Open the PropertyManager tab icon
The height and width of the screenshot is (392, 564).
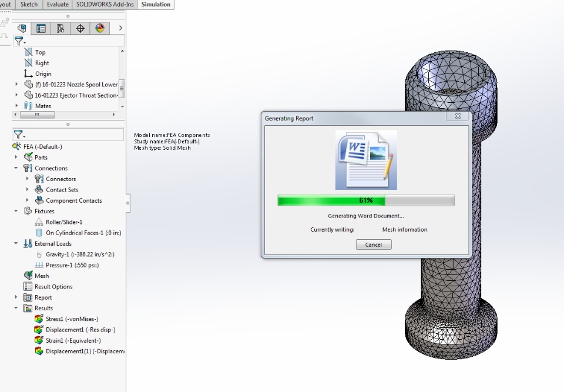coord(41,28)
